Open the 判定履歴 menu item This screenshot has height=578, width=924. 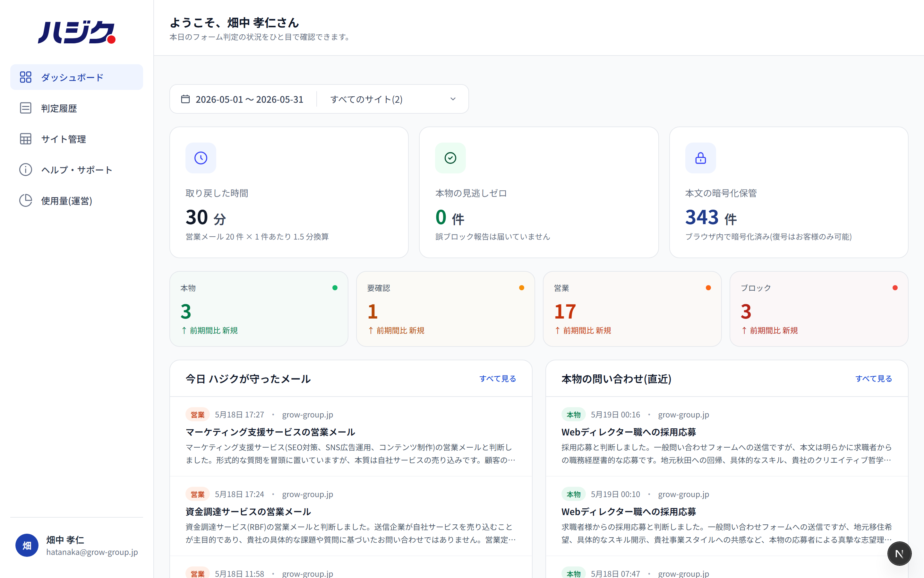[x=77, y=108]
